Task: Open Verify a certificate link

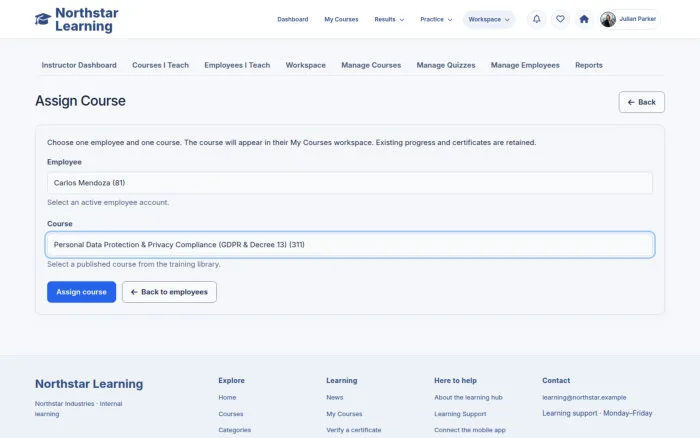Action: click(x=354, y=430)
